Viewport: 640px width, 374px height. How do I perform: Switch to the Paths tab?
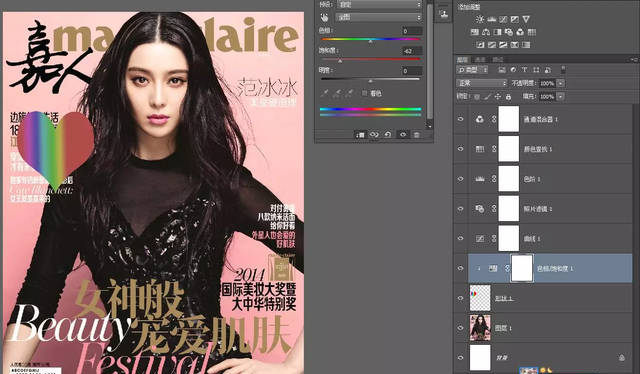(x=497, y=60)
